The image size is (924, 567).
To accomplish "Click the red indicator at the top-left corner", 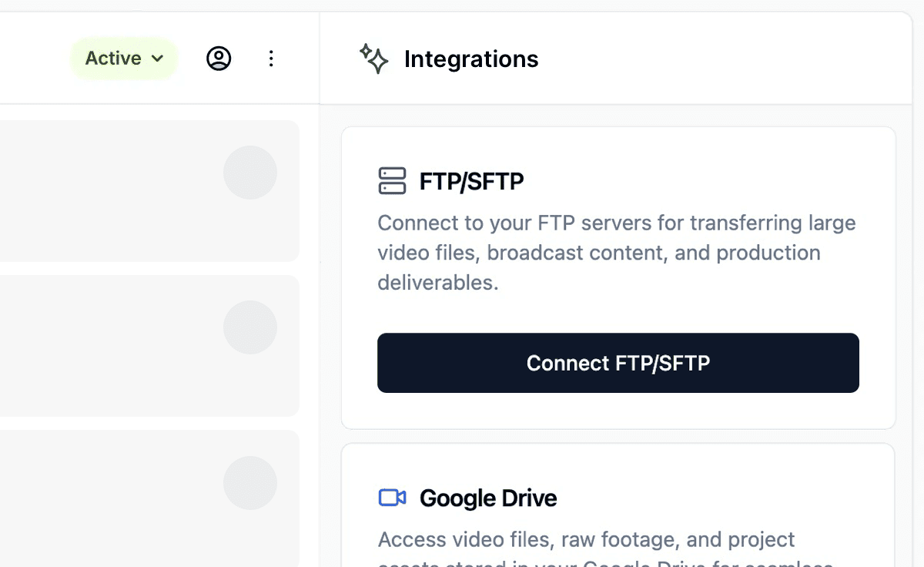I will pos(6,6).
